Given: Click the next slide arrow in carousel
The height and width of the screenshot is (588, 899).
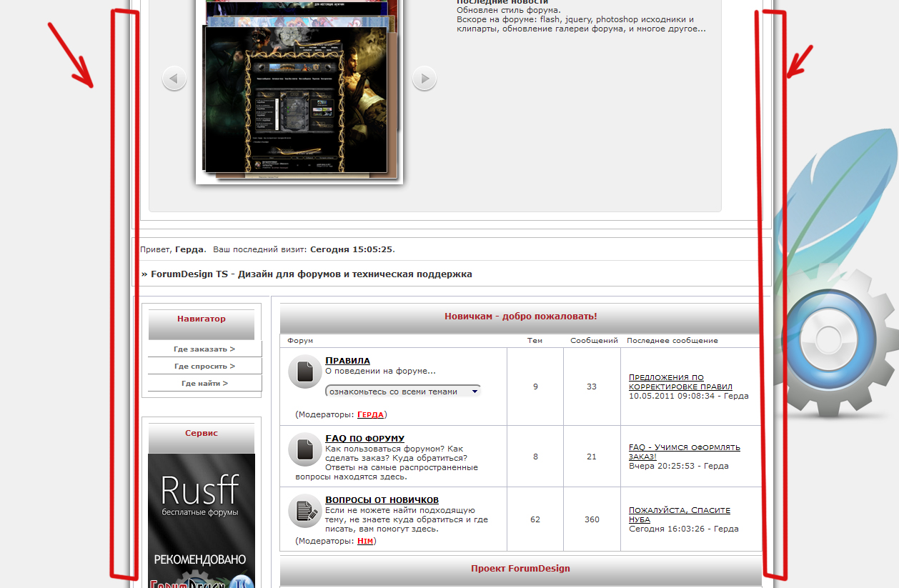Looking at the screenshot, I should (x=424, y=78).
